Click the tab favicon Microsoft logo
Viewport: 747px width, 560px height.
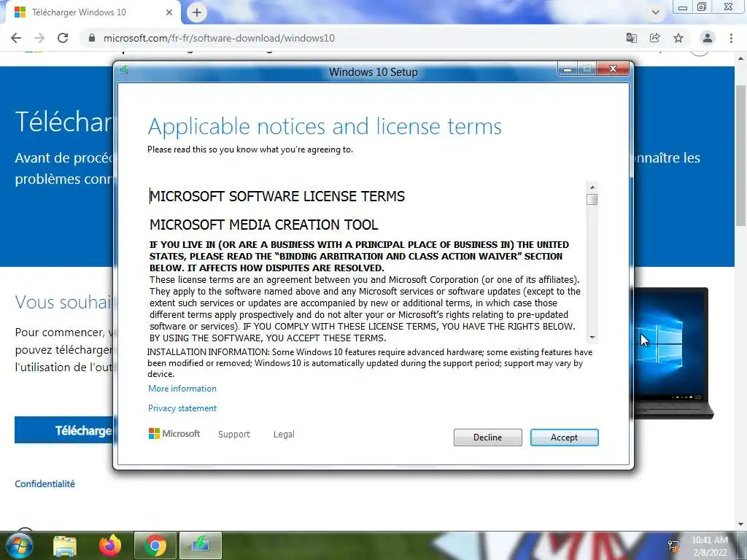[x=20, y=12]
